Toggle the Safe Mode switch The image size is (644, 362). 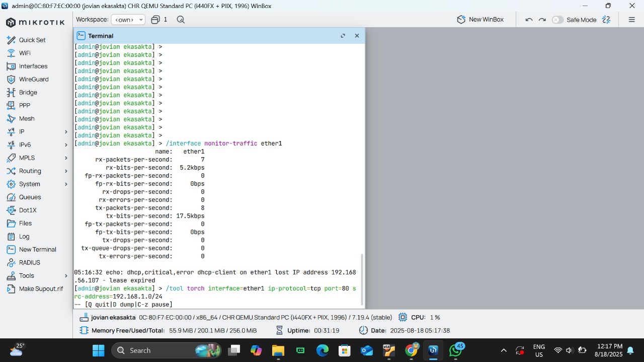point(557,20)
